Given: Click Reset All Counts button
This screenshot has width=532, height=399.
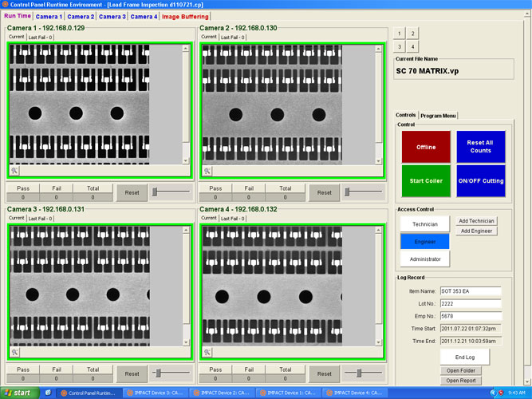Looking at the screenshot, I should click(481, 147).
